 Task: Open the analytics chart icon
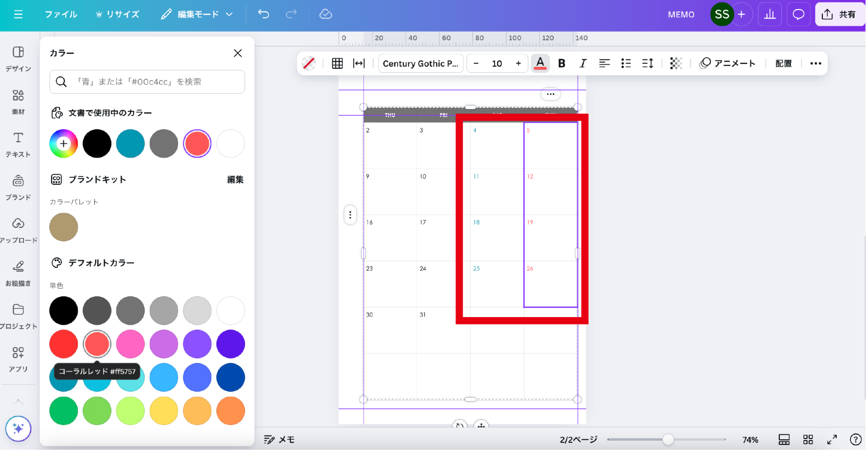769,14
